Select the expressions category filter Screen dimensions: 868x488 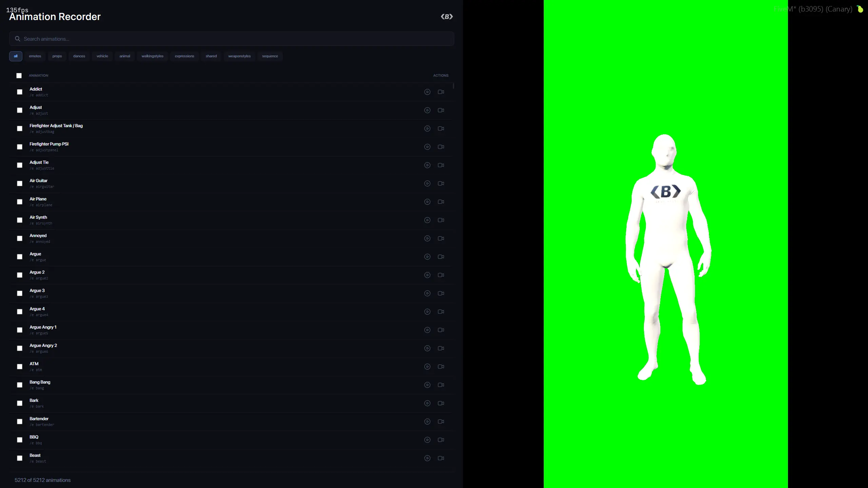pyautogui.click(x=184, y=56)
